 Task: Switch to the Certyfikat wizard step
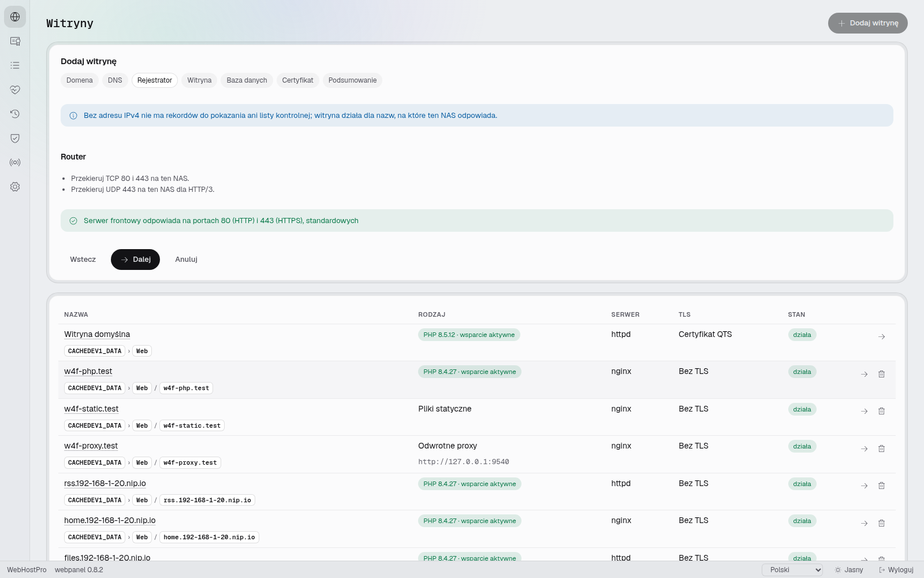point(297,80)
